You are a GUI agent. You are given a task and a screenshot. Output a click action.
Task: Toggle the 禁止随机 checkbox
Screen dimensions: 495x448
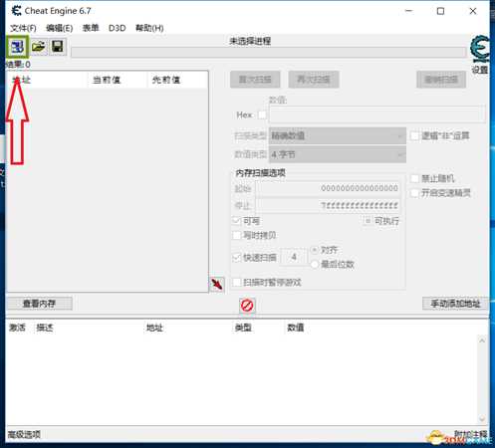tap(414, 178)
